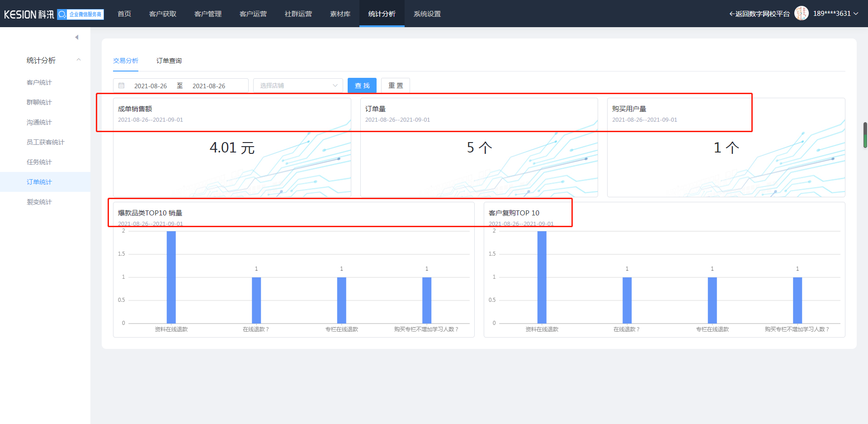Open the 选择店铺 store dropdown
The width and height of the screenshot is (868, 424).
[298, 86]
